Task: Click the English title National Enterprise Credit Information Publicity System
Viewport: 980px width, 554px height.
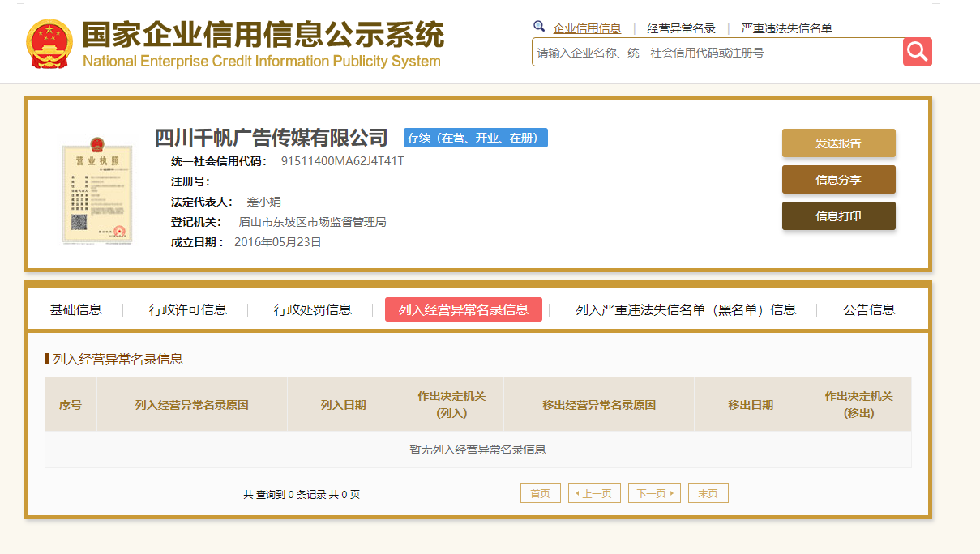Action: tap(262, 62)
